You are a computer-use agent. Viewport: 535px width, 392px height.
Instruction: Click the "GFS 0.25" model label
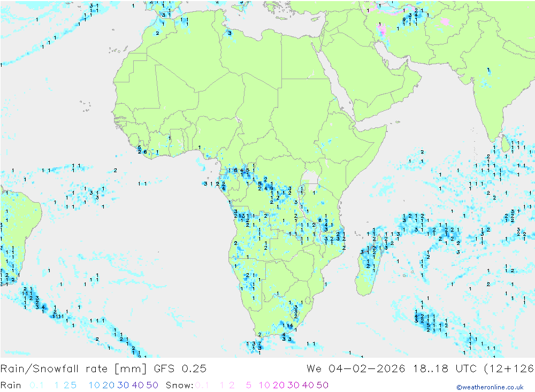coord(180,369)
